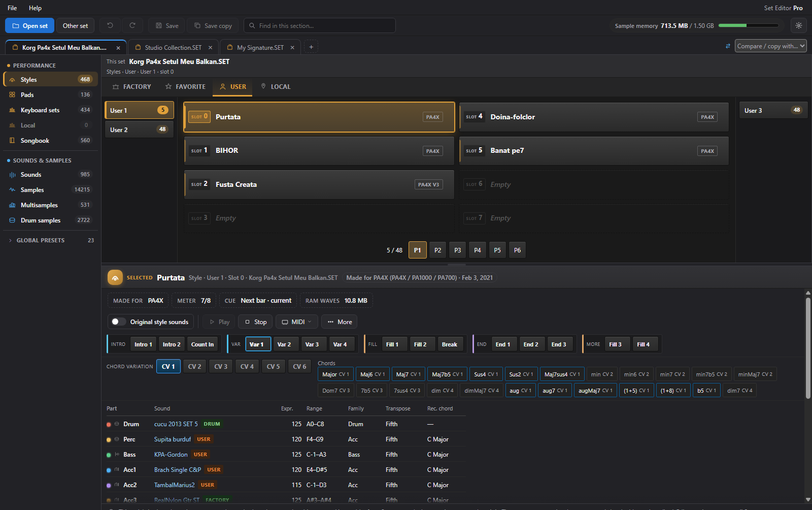Stop style playback
The image size is (812, 510).
pyautogui.click(x=255, y=322)
